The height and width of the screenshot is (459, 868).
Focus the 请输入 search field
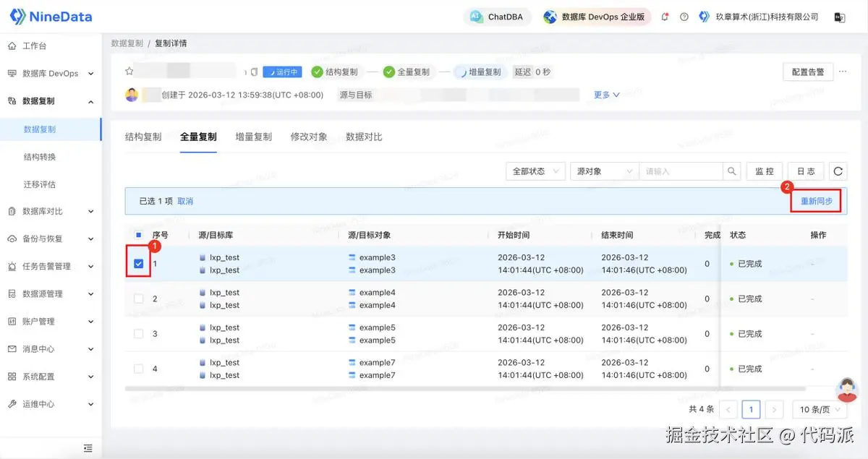pyautogui.click(x=681, y=171)
